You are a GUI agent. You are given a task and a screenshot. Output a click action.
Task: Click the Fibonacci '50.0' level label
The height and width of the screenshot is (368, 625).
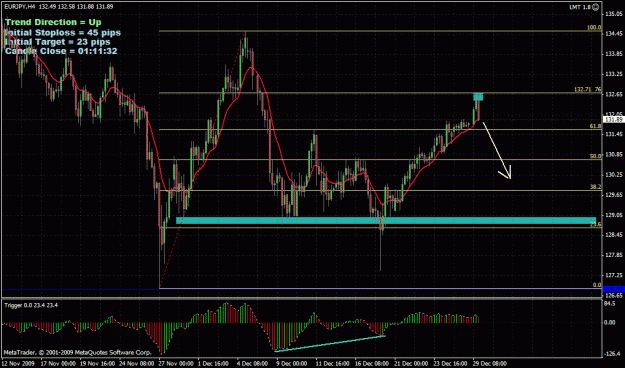(x=596, y=156)
